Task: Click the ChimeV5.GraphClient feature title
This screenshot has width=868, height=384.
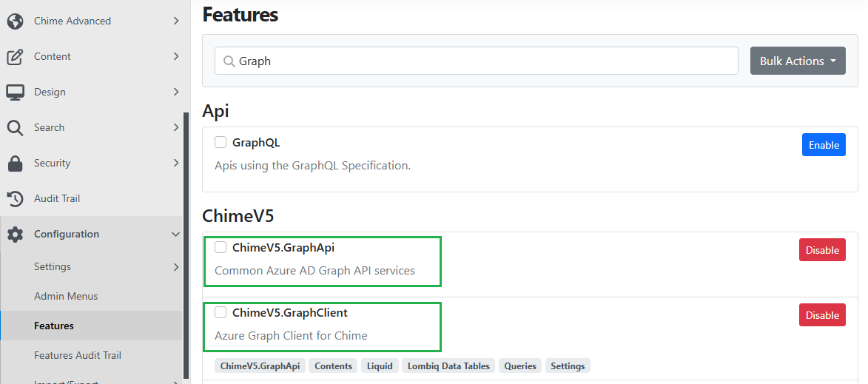Action: (x=290, y=313)
